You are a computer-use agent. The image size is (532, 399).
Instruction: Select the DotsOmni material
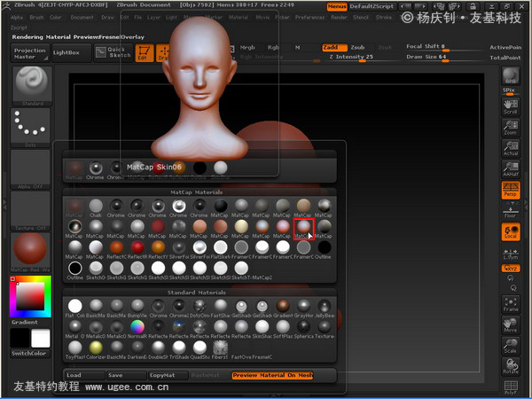199,308
